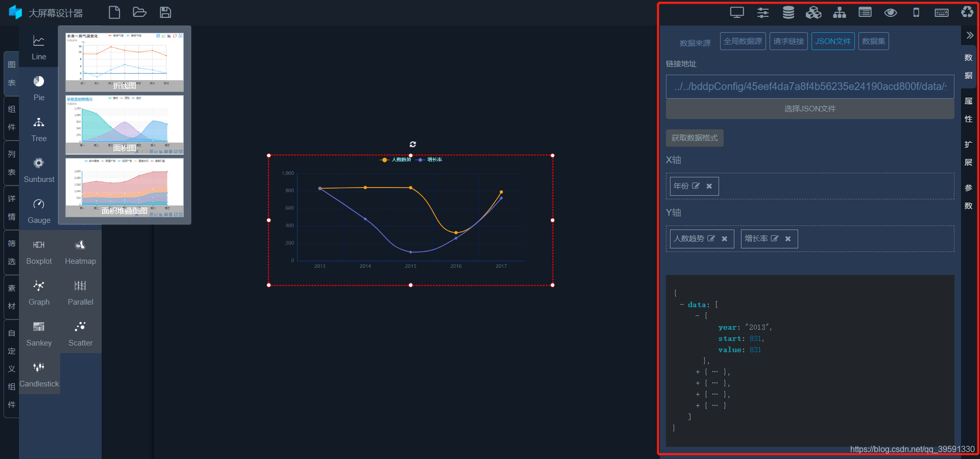This screenshot has width=980, height=459.
Task: Open the 自定义组件 left sidebar tab
Action: 11,369
